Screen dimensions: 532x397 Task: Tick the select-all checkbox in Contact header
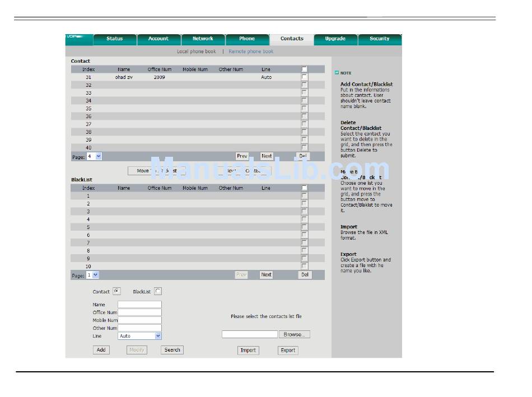[x=304, y=69]
